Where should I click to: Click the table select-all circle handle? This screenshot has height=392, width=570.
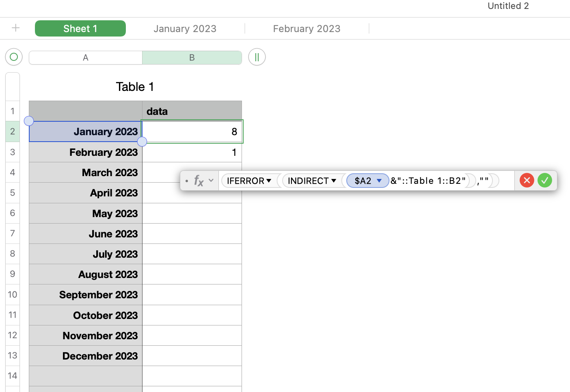(x=13, y=57)
